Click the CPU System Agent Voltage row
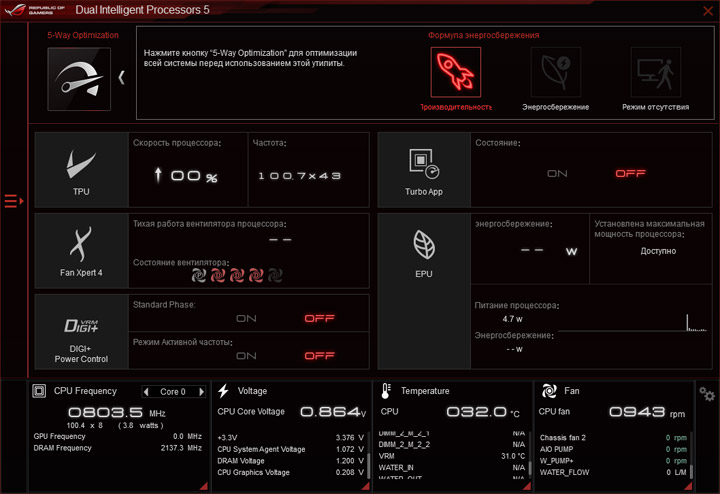The height and width of the screenshot is (494, 720). point(290,449)
